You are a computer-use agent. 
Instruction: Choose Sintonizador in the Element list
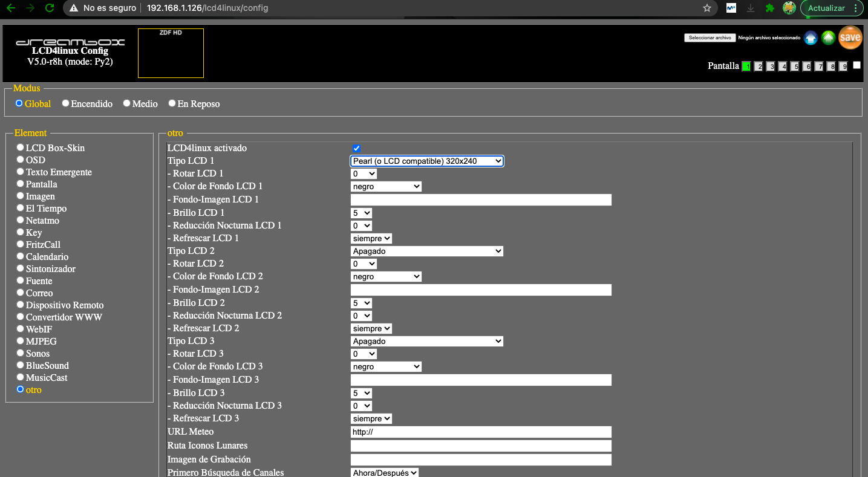click(21, 268)
